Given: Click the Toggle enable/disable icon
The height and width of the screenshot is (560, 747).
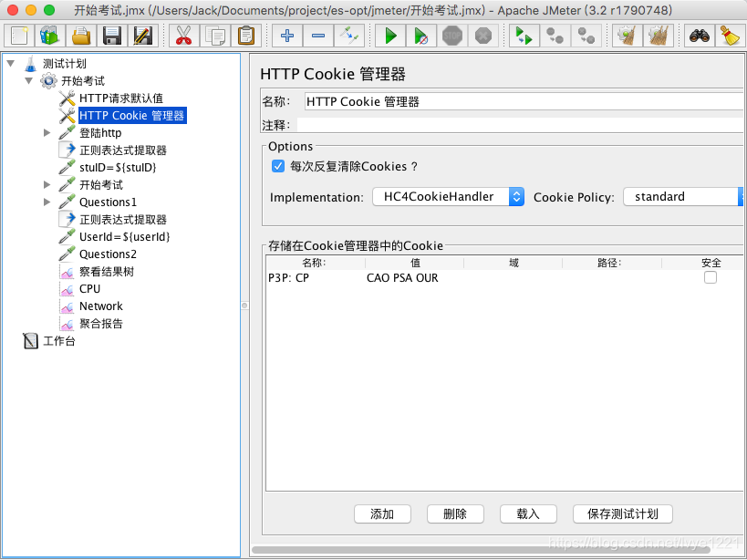Looking at the screenshot, I should click(x=349, y=36).
